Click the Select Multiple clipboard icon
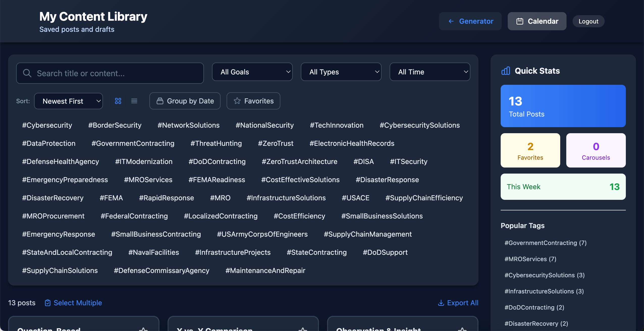Viewport: 644px width, 331px height. coord(48,303)
